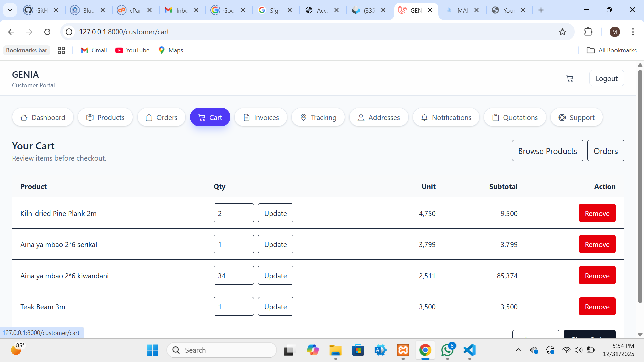Click the down arrow on the page scrollbar
This screenshot has width=644, height=362.
(x=640, y=334)
